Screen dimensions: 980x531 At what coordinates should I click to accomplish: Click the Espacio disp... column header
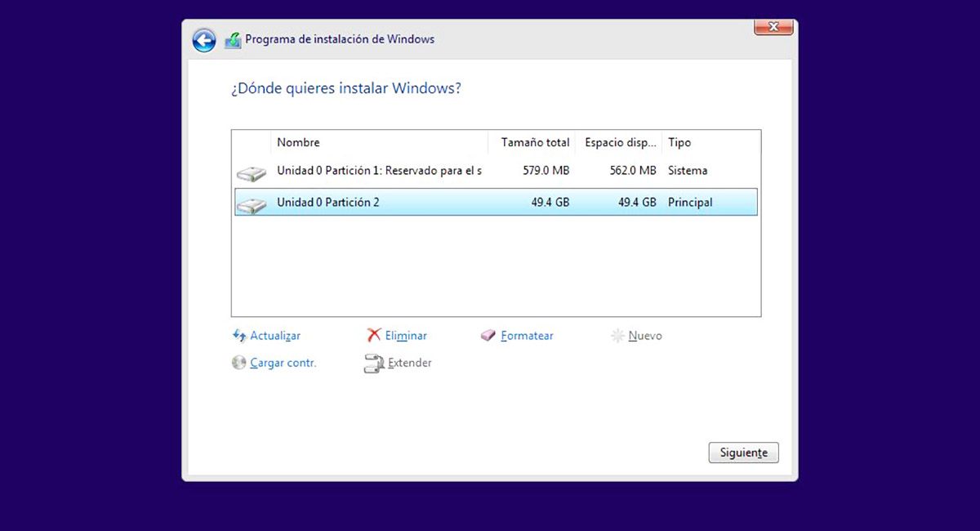(619, 142)
